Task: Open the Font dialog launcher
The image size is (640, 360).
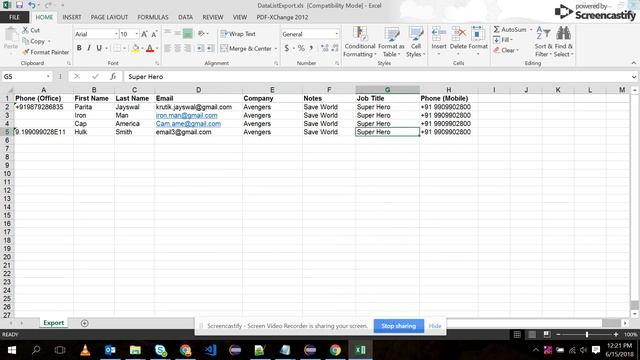Action: pyautogui.click(x=157, y=63)
